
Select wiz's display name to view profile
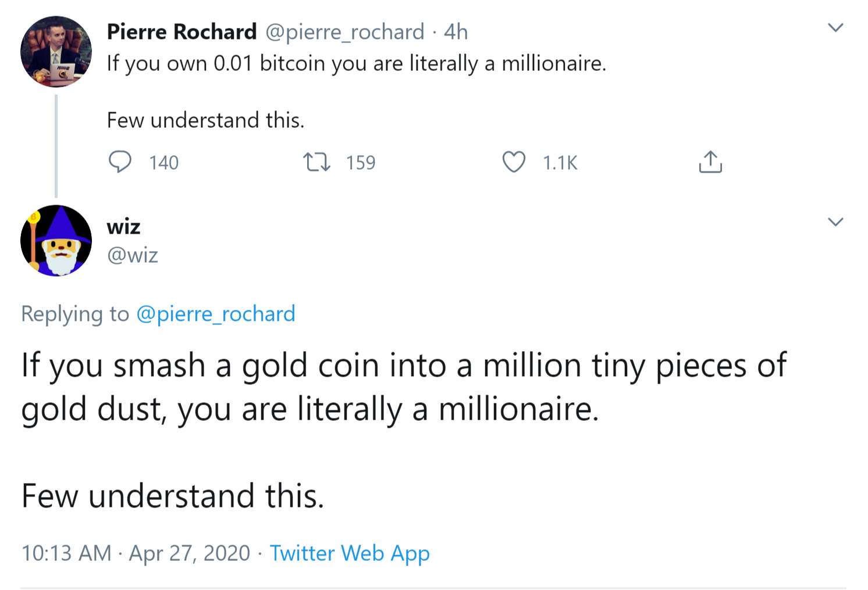[x=123, y=227]
